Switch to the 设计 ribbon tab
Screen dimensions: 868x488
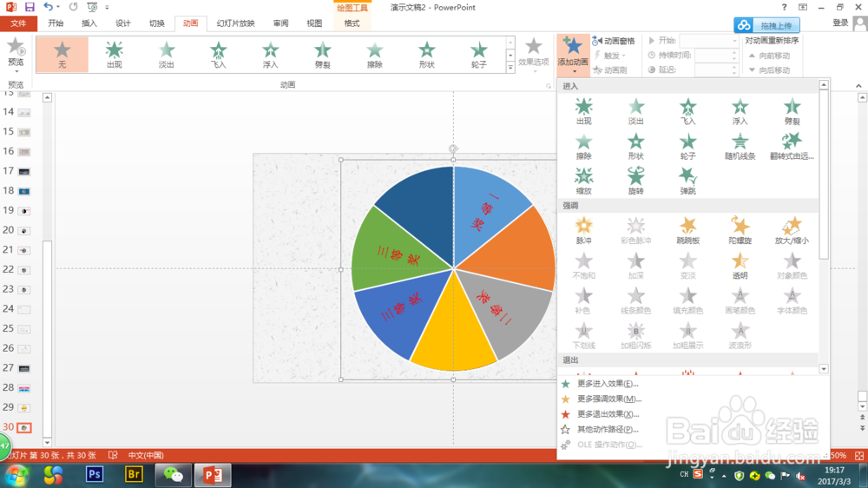click(x=123, y=23)
